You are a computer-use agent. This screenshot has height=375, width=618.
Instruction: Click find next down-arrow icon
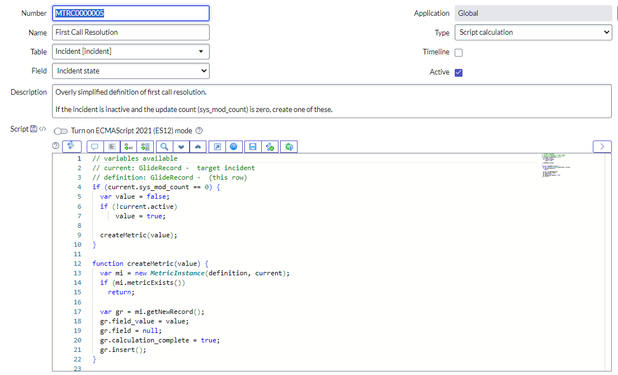[181, 147]
